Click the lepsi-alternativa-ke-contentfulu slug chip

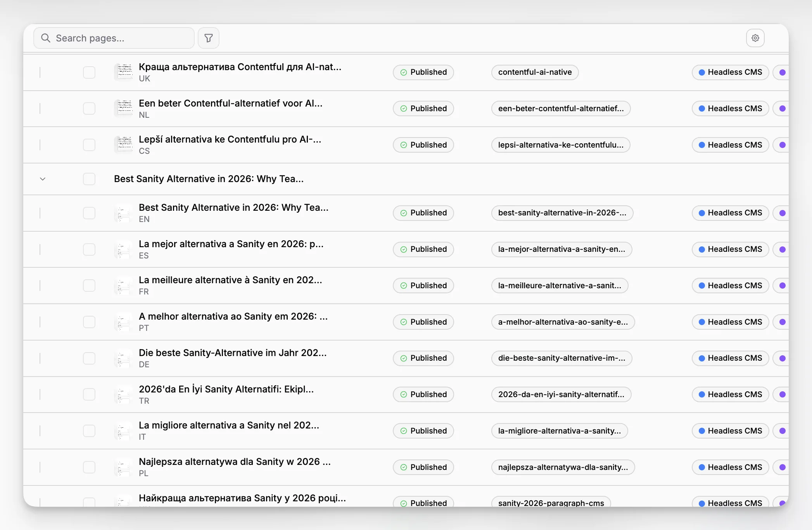(561, 145)
